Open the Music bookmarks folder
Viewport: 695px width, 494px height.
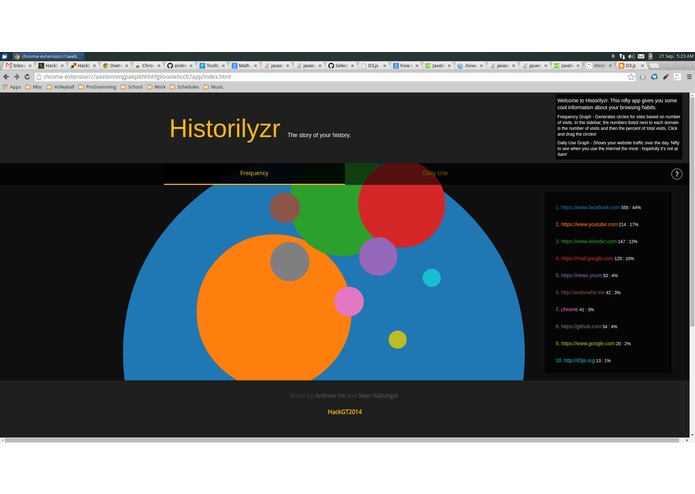[213, 87]
